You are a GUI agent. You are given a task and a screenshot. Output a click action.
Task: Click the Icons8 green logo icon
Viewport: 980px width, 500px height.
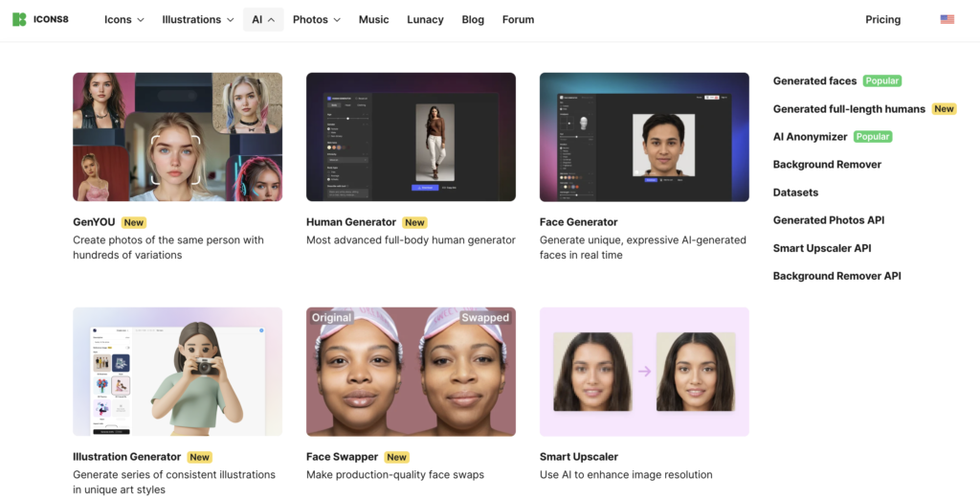19,19
